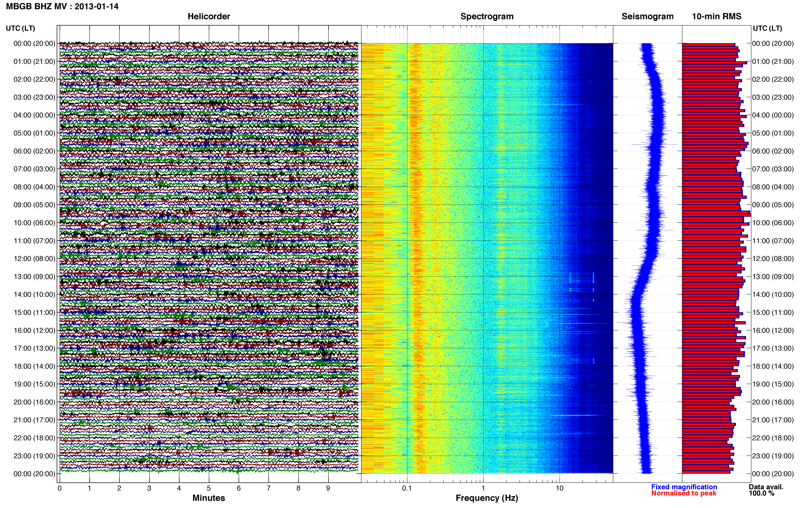Click the large seismogram spike before 06:00
Image resolution: width=812 pixels, height=508 pixels.
point(654,145)
